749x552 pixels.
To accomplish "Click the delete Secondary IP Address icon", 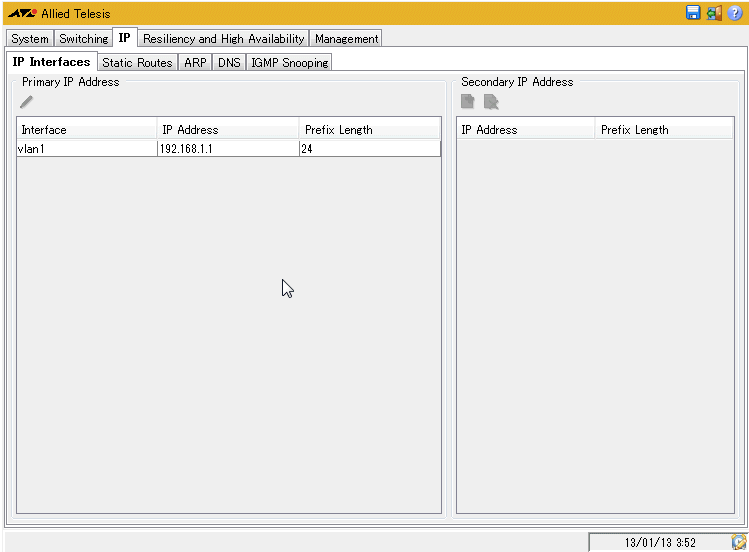I will (x=491, y=102).
